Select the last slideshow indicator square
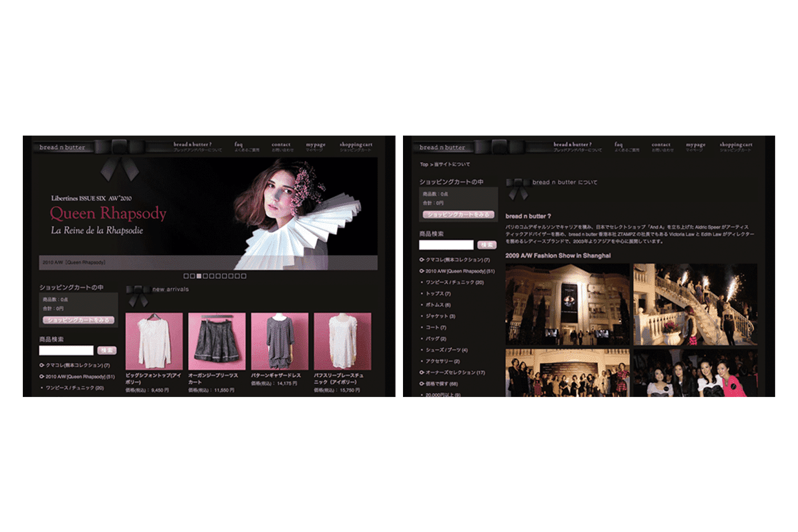Image resolution: width=798 pixels, height=532 pixels. [x=244, y=276]
